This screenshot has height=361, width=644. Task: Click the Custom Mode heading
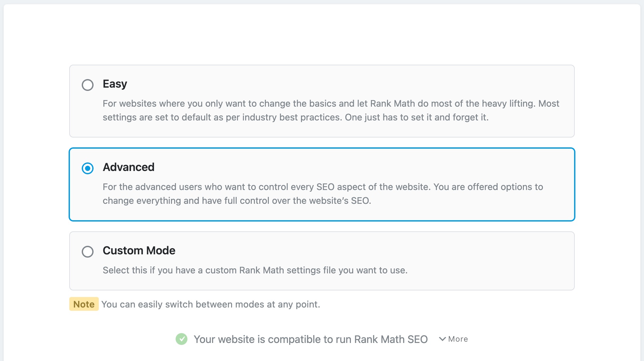(139, 251)
